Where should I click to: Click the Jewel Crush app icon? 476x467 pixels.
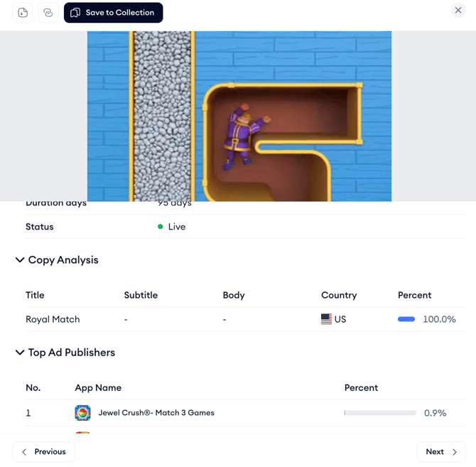point(82,413)
